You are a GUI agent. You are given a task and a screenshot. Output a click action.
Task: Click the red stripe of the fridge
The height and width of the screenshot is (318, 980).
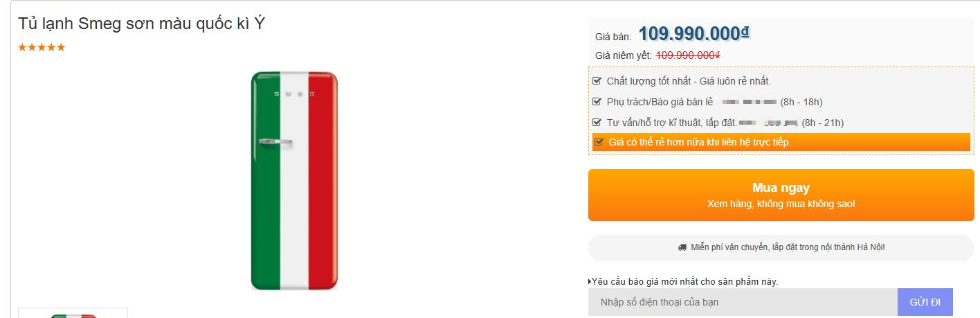pyautogui.click(x=323, y=180)
